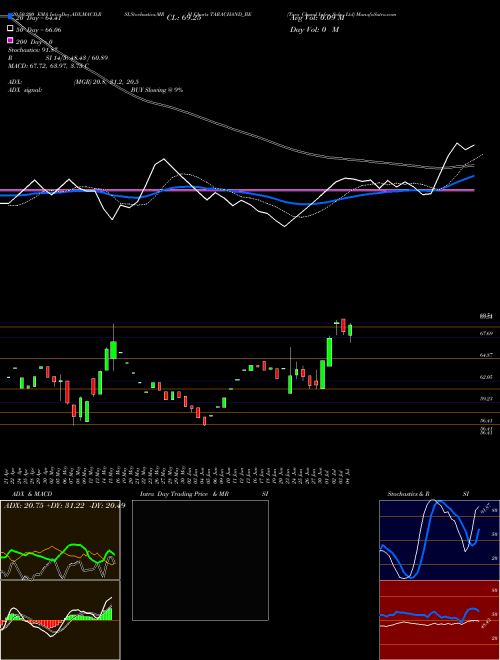
Task: Open the ADX indicator chart panel
Action: pyautogui.click(x=60, y=540)
